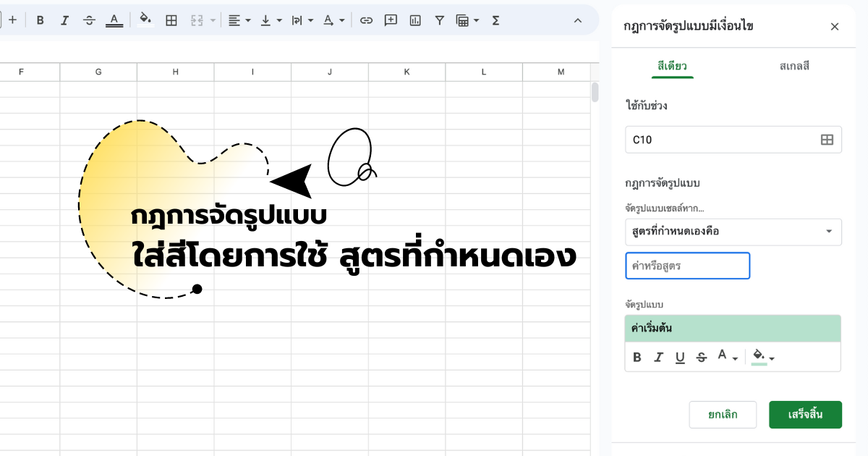Increase font size with the plus button
Image resolution: width=868 pixels, height=456 pixels.
point(12,20)
